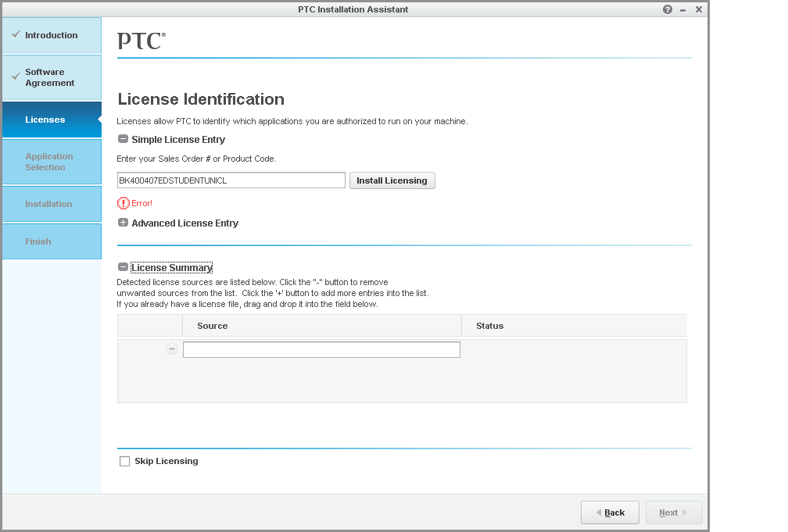The width and height of the screenshot is (788, 532).
Task: Click the Status column header
Action: coord(574,326)
